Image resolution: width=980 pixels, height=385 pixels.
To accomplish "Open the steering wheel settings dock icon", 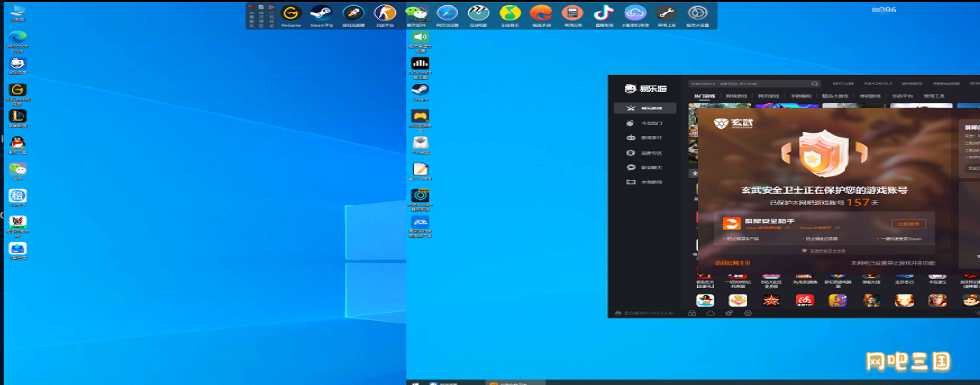I will click(698, 13).
